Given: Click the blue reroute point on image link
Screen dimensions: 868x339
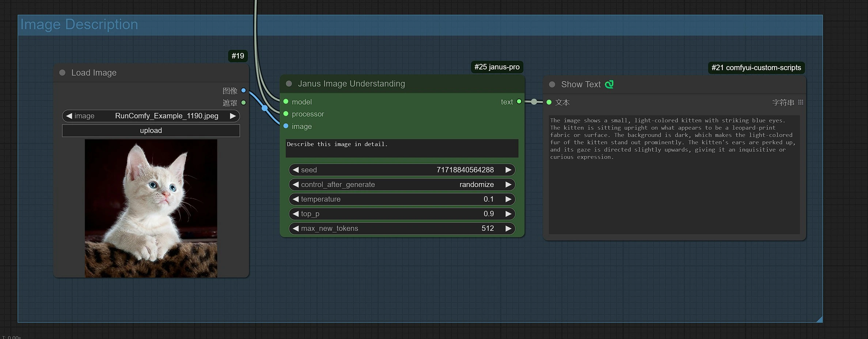Looking at the screenshot, I should point(265,108).
